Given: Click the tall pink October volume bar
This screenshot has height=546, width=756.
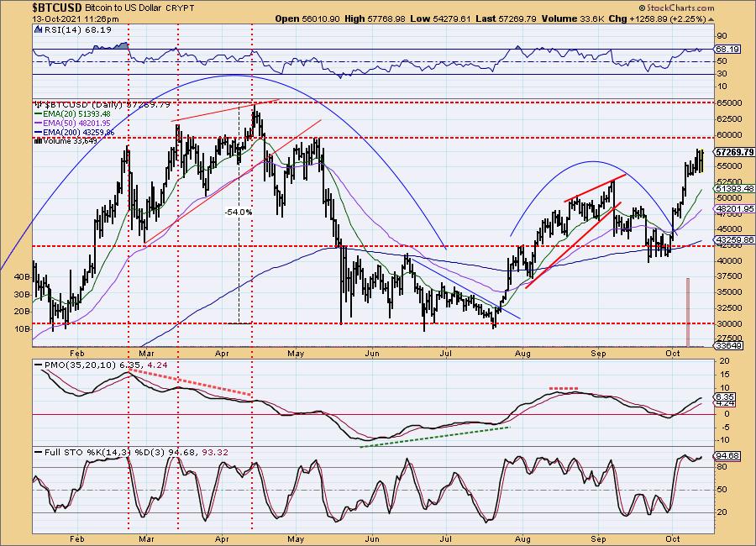Looking at the screenshot, I should pyautogui.click(x=688, y=312).
